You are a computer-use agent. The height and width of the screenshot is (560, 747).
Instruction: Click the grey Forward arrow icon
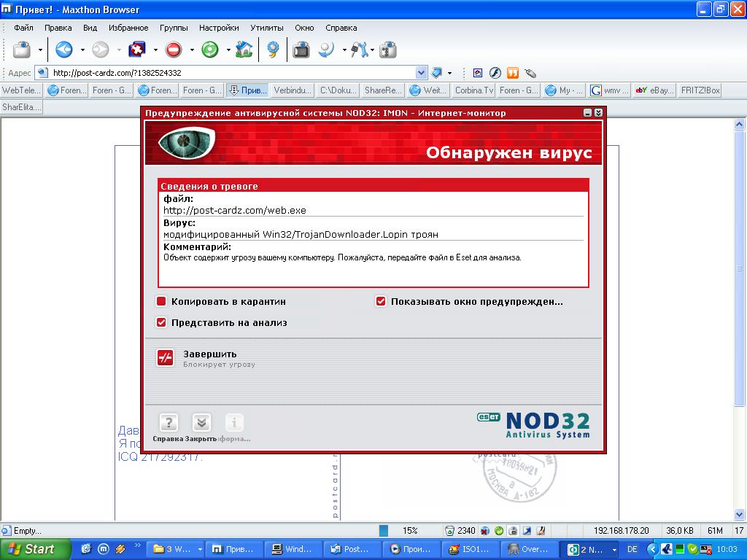(100, 50)
